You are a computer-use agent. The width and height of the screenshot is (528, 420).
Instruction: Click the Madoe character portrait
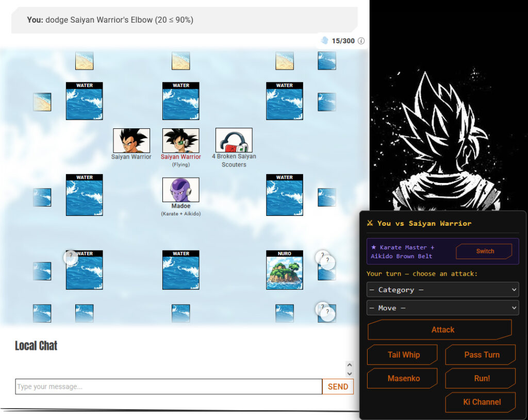tap(181, 190)
